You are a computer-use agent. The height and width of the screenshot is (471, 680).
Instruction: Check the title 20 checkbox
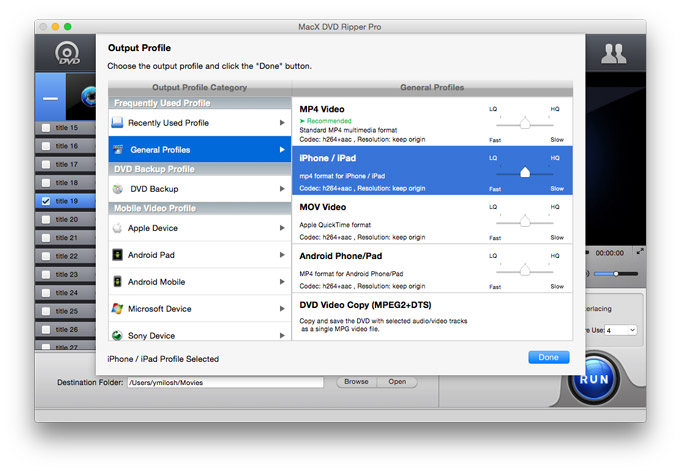46,219
